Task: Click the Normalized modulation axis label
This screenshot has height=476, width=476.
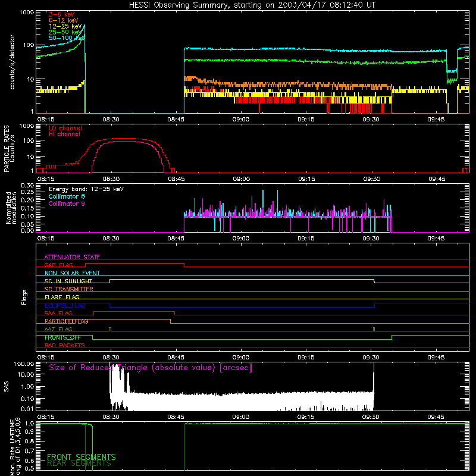Action: [x=11, y=208]
